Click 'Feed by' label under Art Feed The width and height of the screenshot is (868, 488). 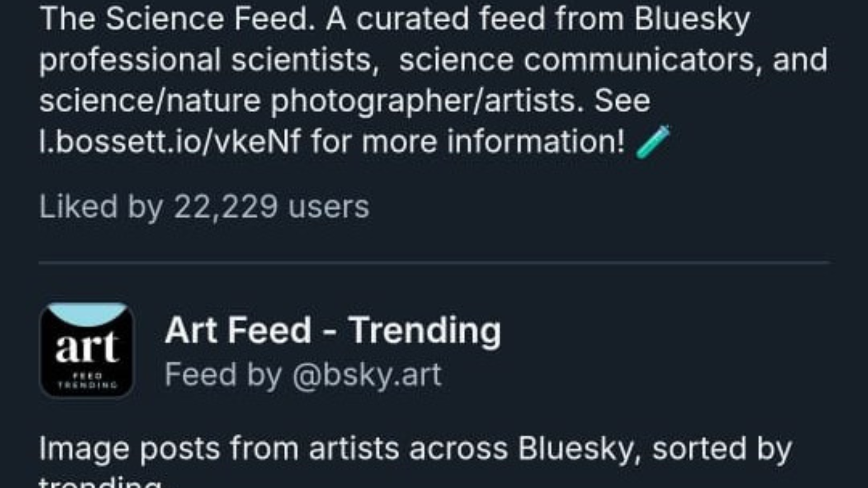[x=222, y=375]
